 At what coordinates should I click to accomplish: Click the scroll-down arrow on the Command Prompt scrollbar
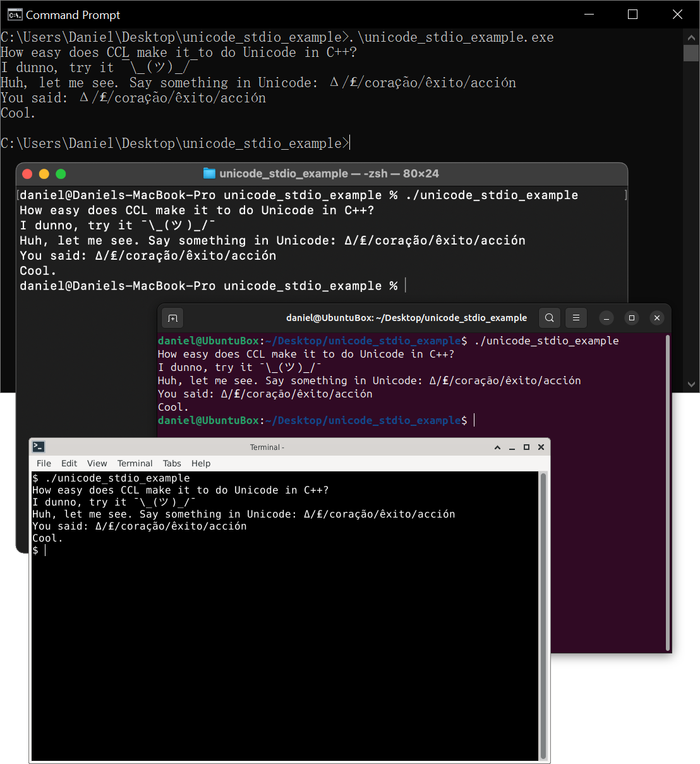pyautogui.click(x=692, y=384)
